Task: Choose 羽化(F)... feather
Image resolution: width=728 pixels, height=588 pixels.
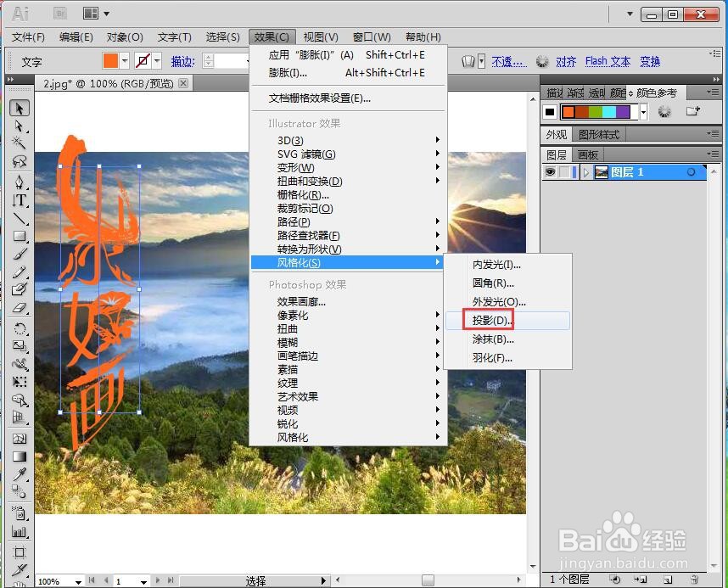Action: [508, 358]
